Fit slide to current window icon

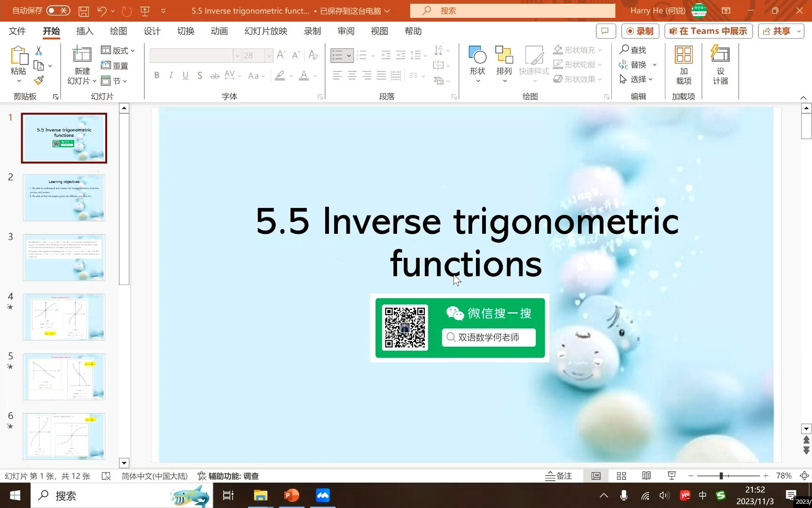coord(804,476)
